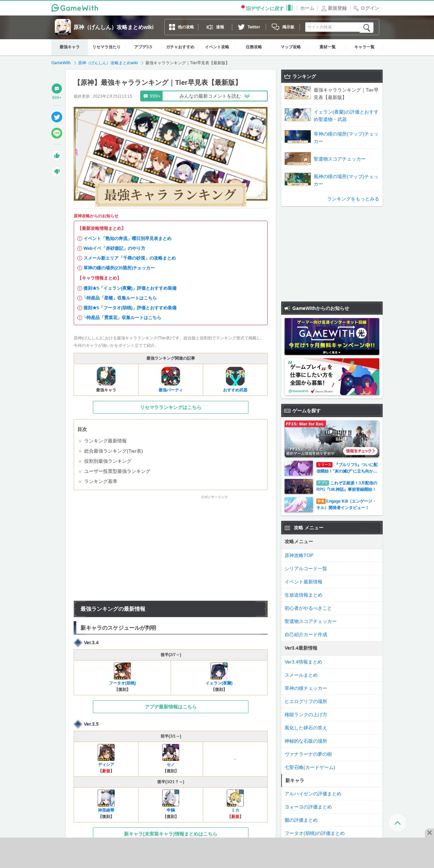The image size is (434, 868).
Task: Open ランキングをもっとみる link
Action: (353, 199)
